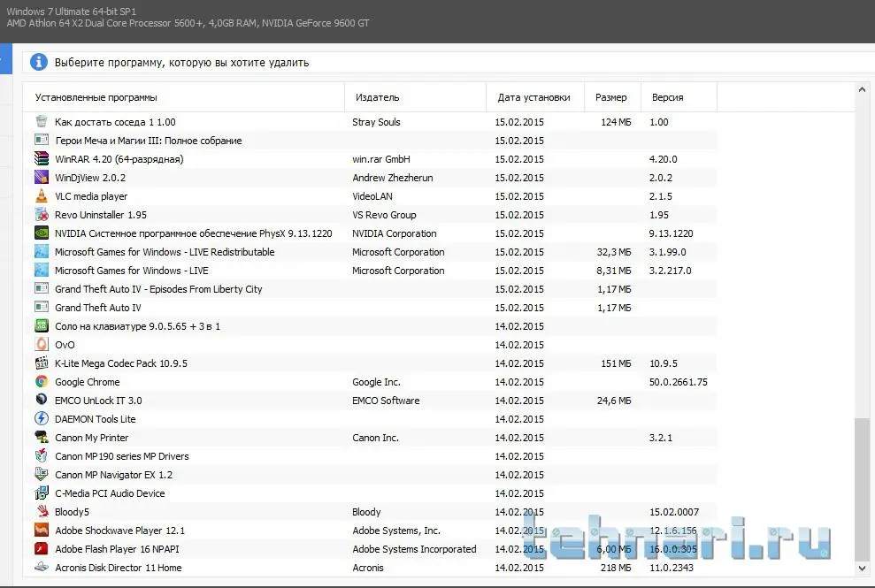Image resolution: width=875 pixels, height=588 pixels.
Task: Click publisher VideoLAN
Action: 372,196
